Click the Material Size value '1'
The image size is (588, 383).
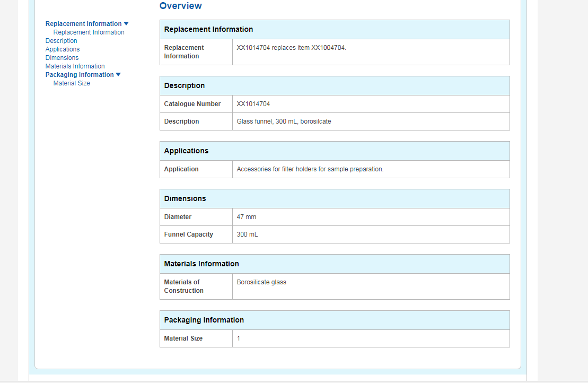pyautogui.click(x=239, y=338)
